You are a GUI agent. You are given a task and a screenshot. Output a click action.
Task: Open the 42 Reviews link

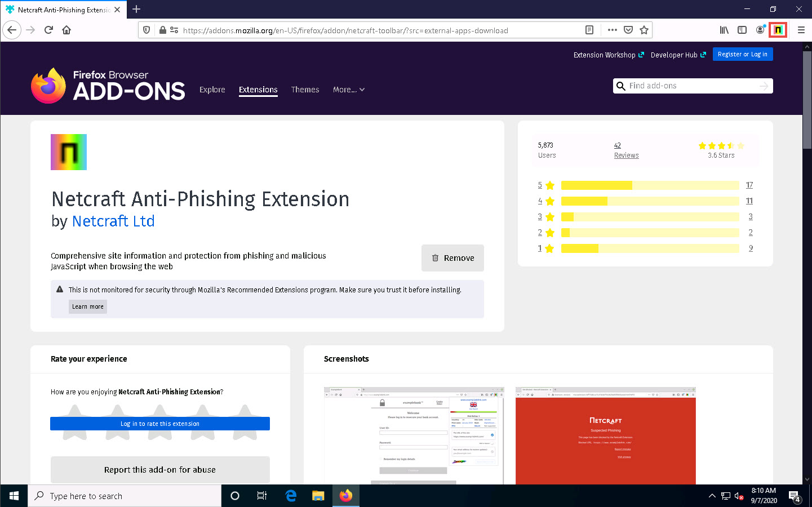click(x=626, y=150)
